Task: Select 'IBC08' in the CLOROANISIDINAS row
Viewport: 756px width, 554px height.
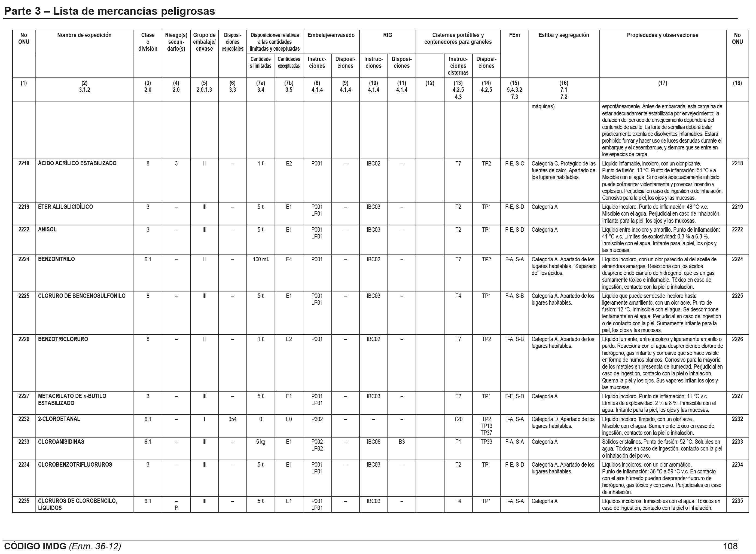Action: point(373,442)
